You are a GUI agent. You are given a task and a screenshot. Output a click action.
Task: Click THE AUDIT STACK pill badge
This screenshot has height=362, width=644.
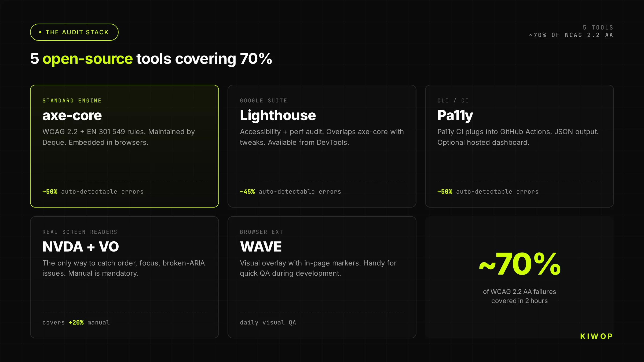pos(74,32)
